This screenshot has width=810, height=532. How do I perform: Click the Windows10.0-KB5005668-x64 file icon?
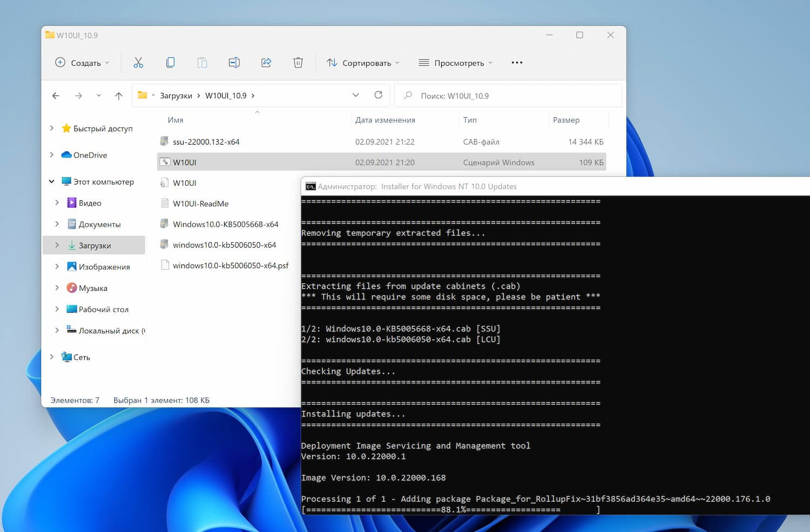click(165, 224)
